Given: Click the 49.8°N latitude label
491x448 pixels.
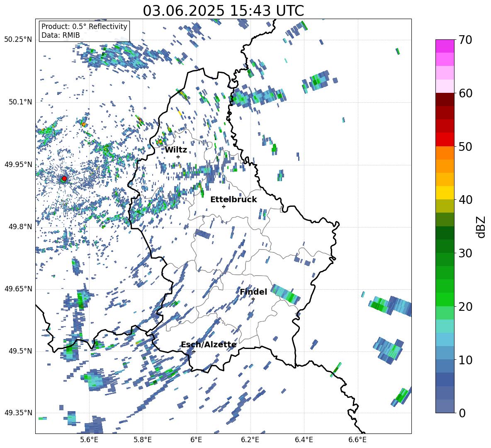Looking at the screenshot, I should [20, 227].
